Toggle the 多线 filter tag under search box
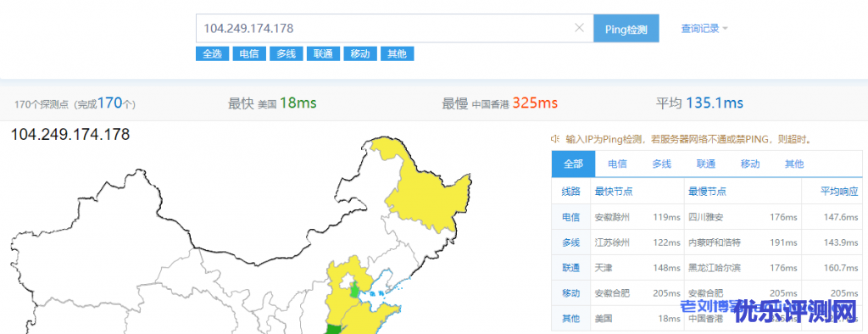 (287, 53)
